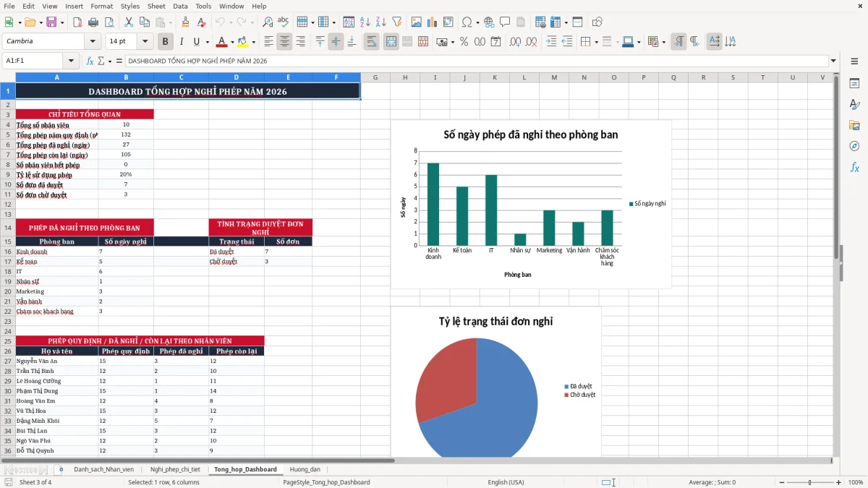The height and width of the screenshot is (488, 868).
Task: Toggle Center Horizontally alignment
Action: coord(284,42)
